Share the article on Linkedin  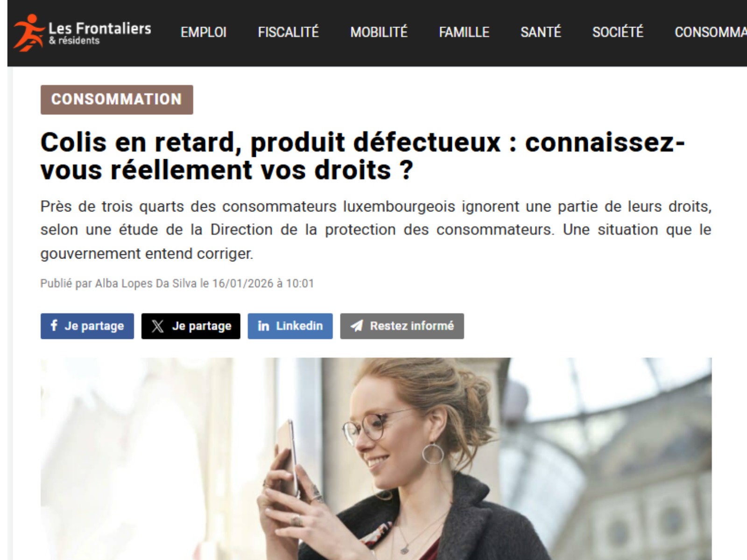[290, 326]
